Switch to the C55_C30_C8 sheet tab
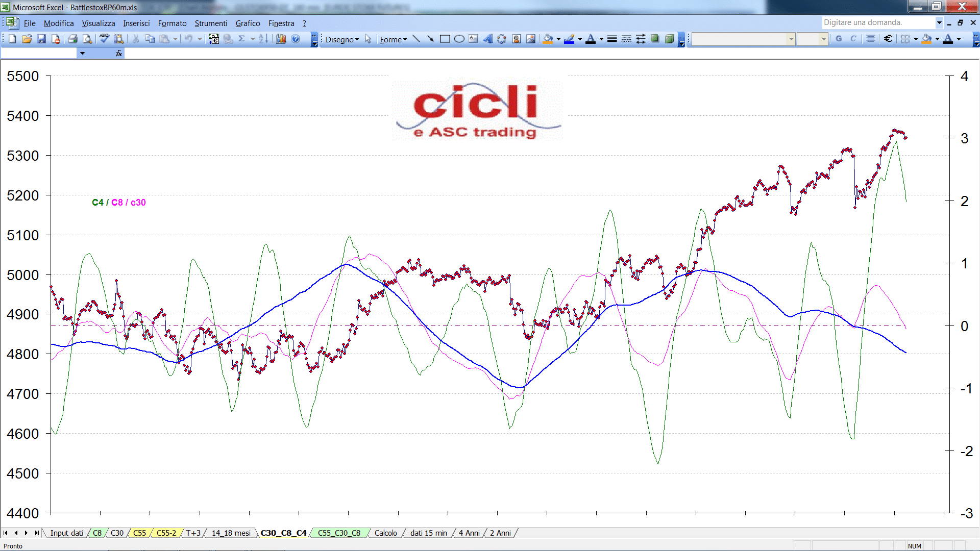980x551 pixels. tap(339, 533)
